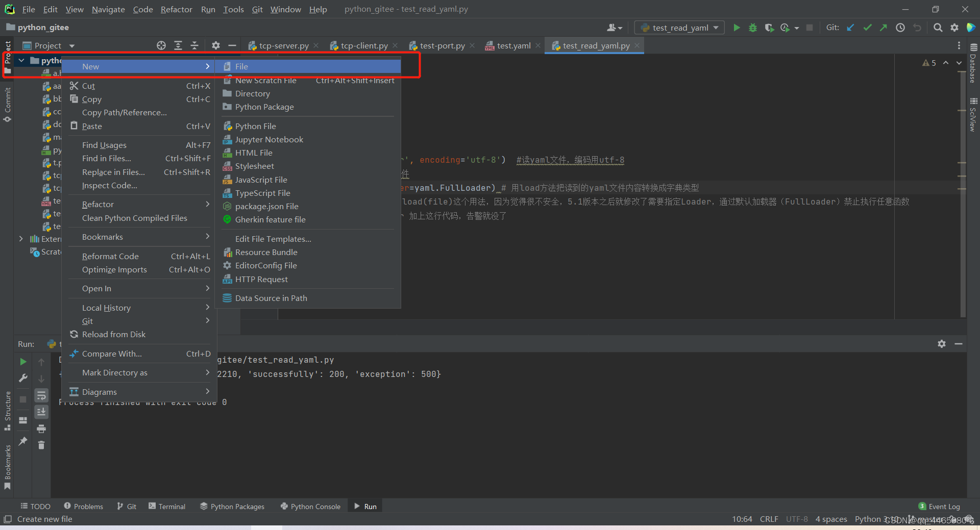Open the TODO tool window
The image size is (980, 530).
pyautogui.click(x=35, y=506)
